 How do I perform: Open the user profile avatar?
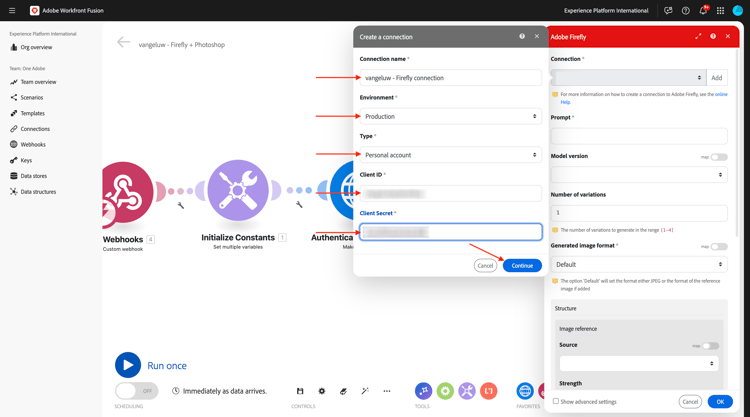(x=738, y=11)
